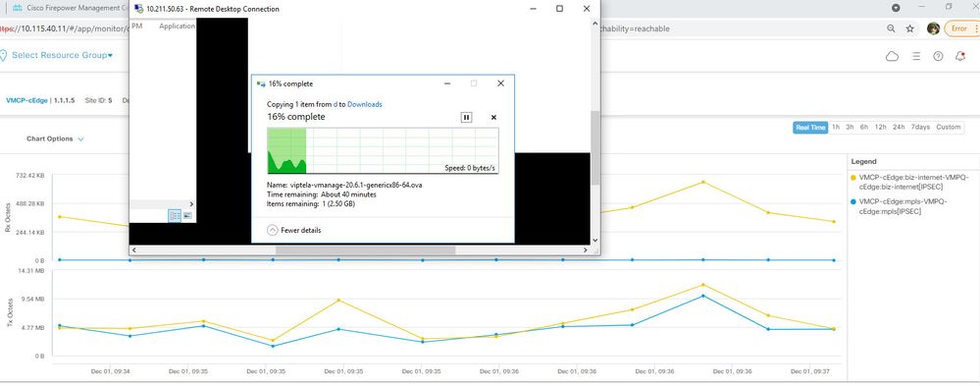The image size is (980, 386).
Task: Click the Legend panel heading
Action: click(863, 161)
